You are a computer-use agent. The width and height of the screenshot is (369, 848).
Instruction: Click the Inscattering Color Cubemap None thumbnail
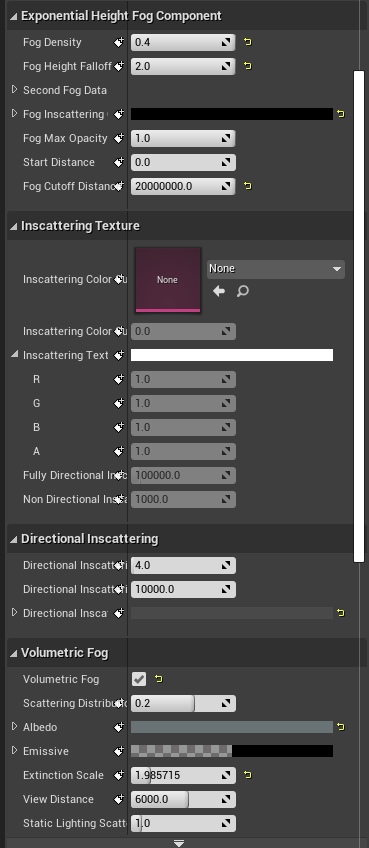point(168,280)
